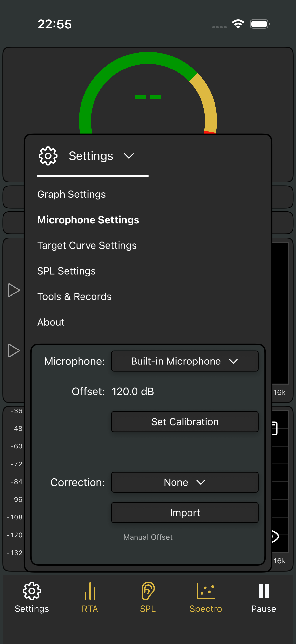Screen dimensions: 296x644
Task: Pause the measurement with the Pause icon
Action: pos(264,591)
